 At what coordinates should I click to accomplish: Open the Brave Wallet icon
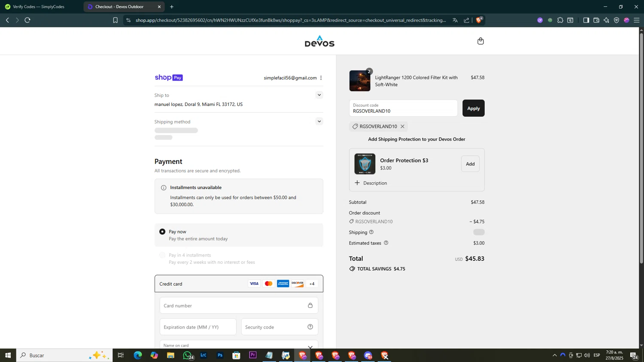[596, 20]
